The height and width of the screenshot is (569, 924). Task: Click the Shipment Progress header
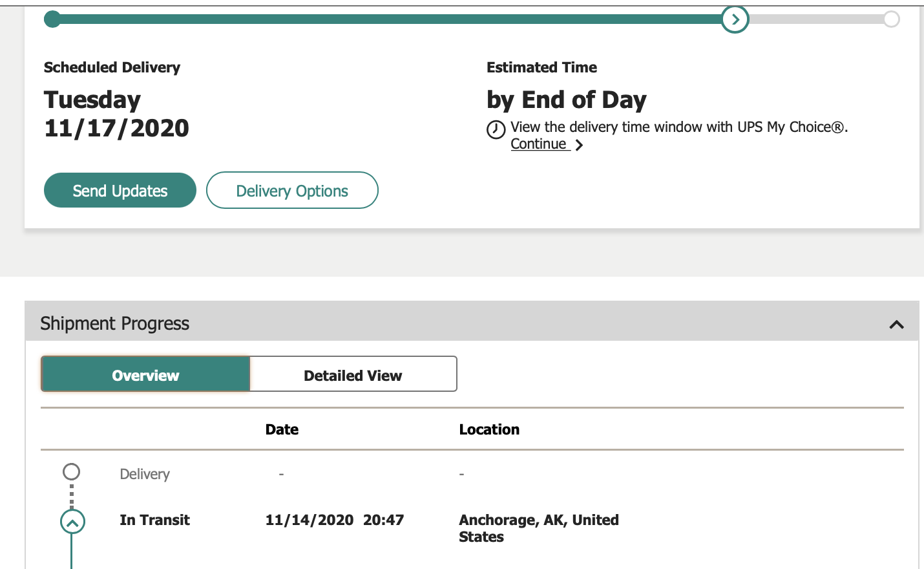pos(115,323)
